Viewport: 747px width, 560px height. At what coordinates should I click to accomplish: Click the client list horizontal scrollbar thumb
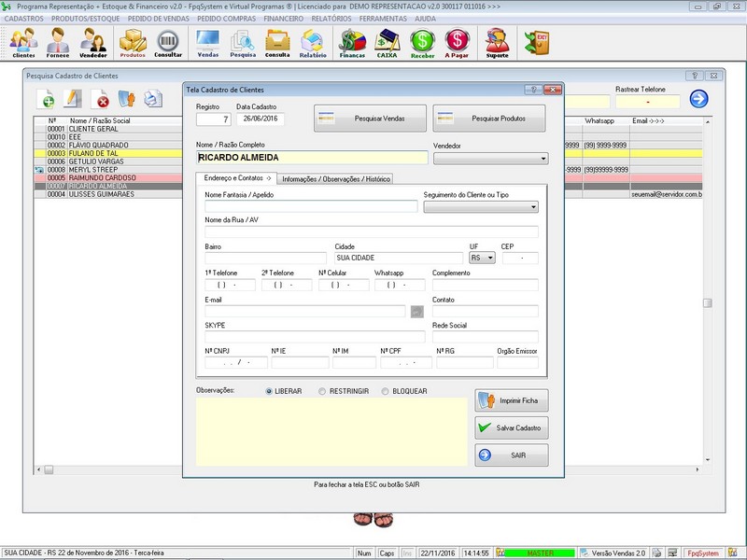tap(49, 470)
